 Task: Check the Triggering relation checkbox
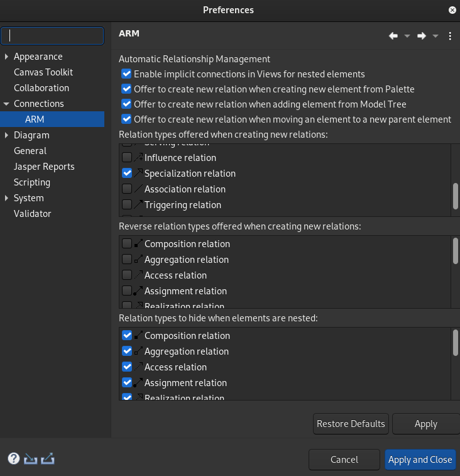127,204
